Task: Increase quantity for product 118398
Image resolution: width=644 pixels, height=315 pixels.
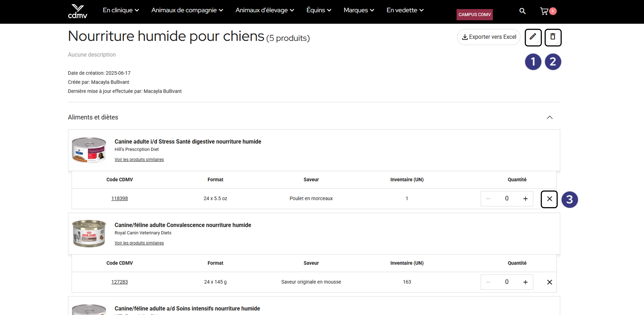Action: pos(525,199)
